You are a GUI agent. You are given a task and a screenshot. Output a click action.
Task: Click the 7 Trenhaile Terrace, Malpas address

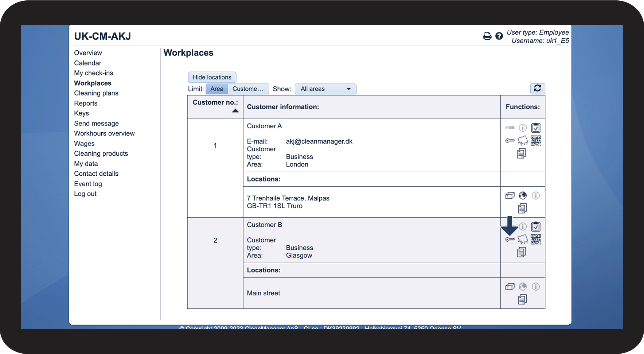pyautogui.click(x=288, y=198)
